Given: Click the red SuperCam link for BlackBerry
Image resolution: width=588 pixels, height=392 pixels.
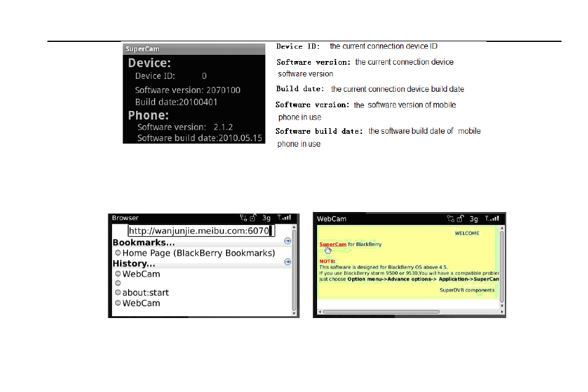Looking at the screenshot, I should tap(332, 244).
